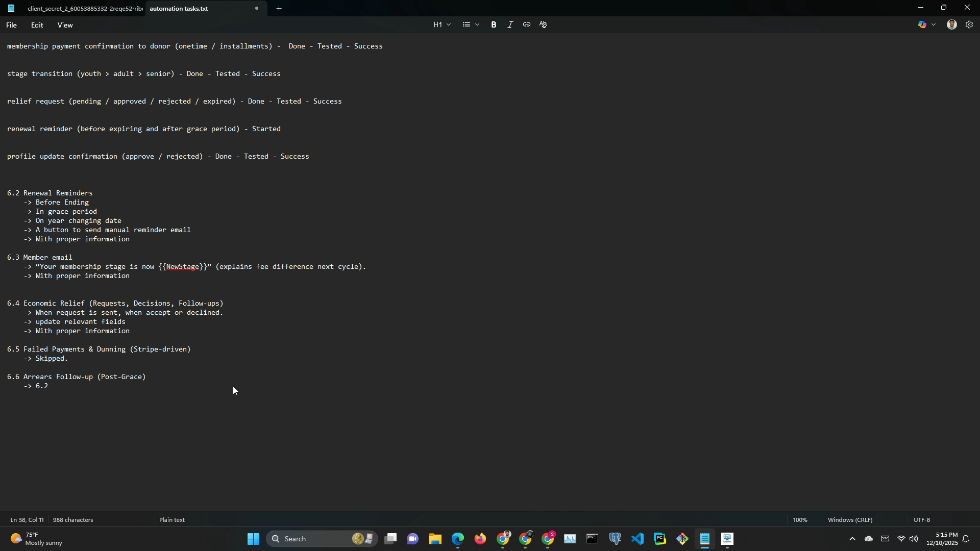Viewport: 980px width, 551px height.
Task: Show hidden system tray icons
Action: tap(852, 539)
